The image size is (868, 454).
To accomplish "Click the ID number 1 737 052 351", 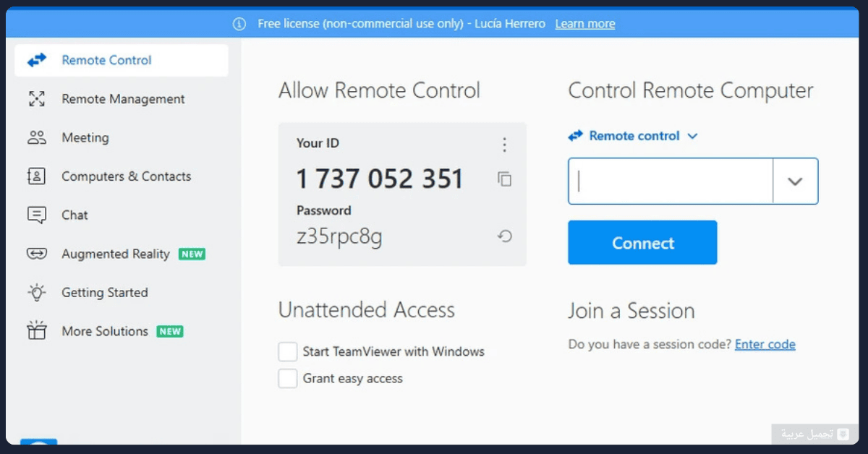I will point(380,179).
